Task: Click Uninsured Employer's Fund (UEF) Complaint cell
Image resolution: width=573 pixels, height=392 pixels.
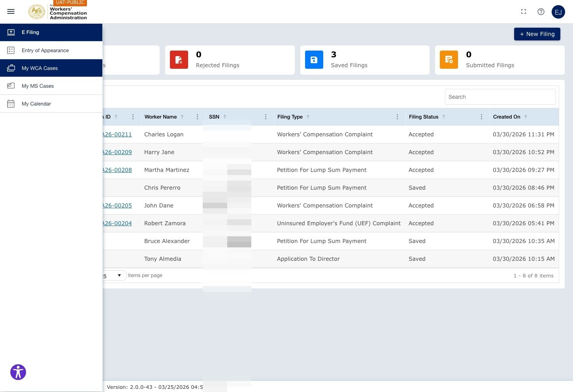Action: (x=339, y=223)
